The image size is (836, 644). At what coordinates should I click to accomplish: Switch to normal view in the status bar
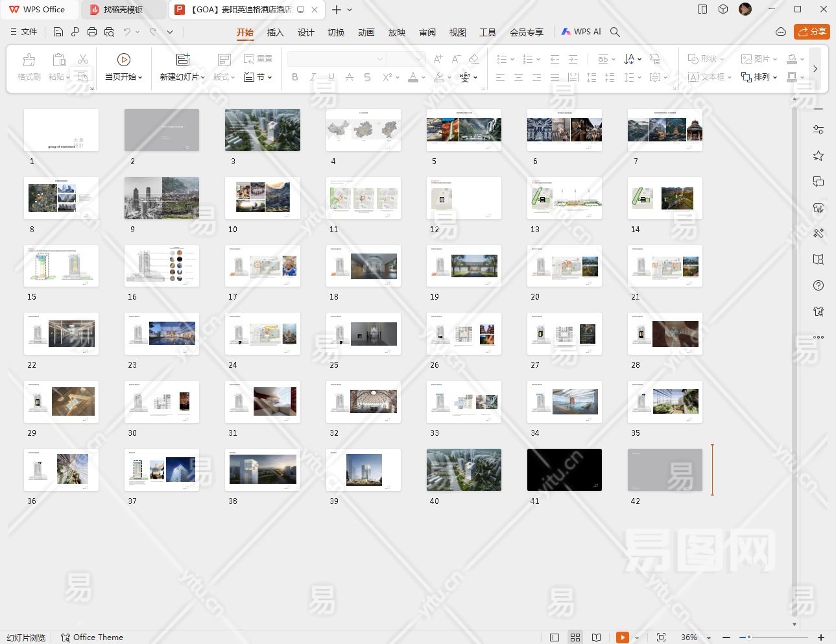coord(555,638)
